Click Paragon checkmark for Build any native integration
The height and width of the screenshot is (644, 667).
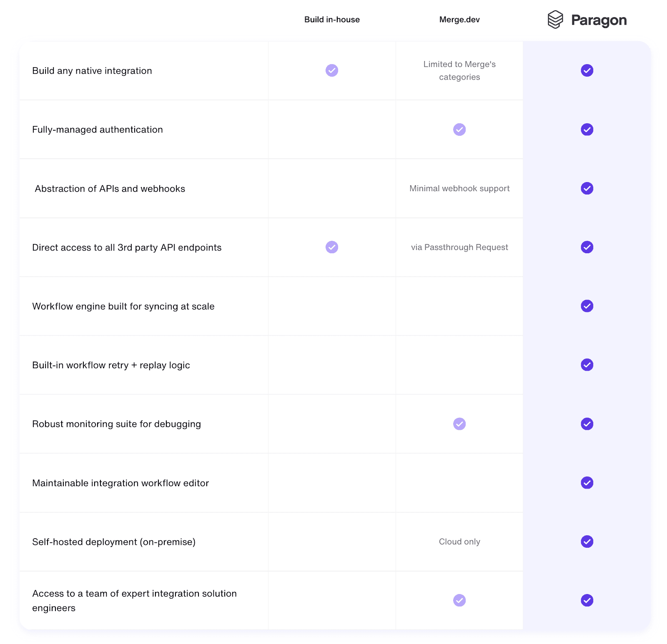click(x=587, y=70)
